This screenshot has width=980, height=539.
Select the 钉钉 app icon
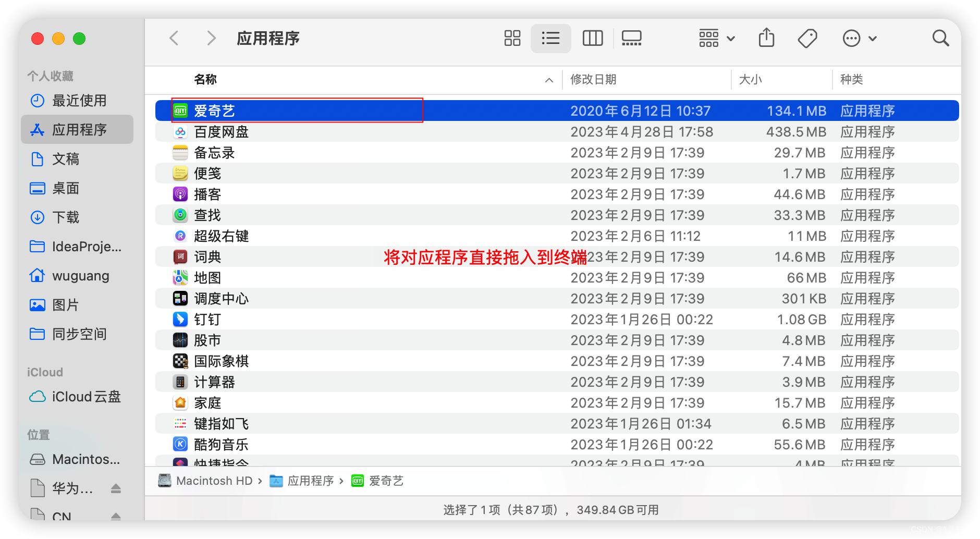coord(180,319)
